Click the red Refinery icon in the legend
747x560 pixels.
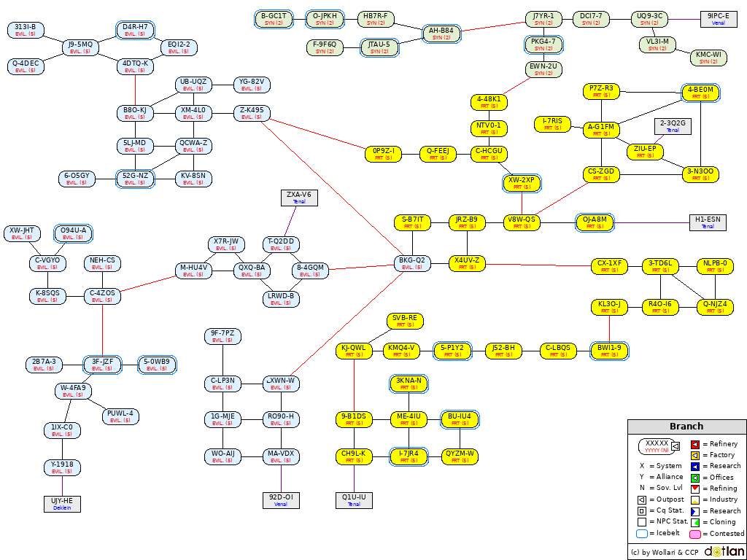[x=694, y=444]
